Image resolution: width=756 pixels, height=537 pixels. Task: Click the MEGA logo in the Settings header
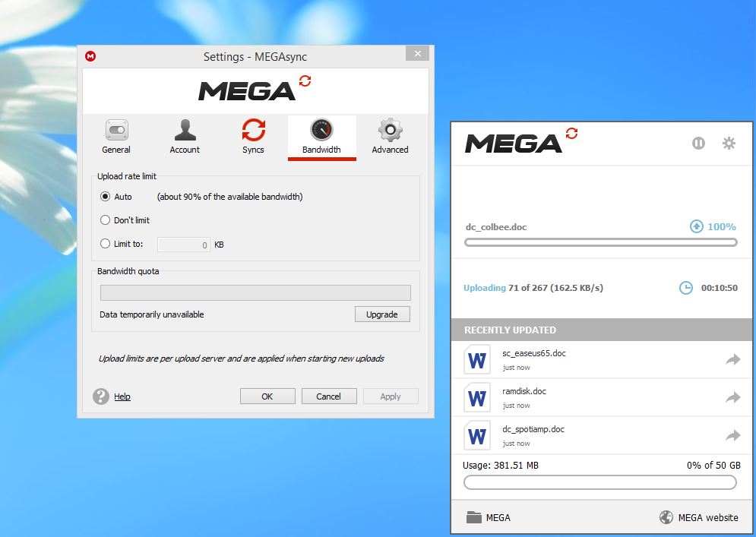pos(254,88)
